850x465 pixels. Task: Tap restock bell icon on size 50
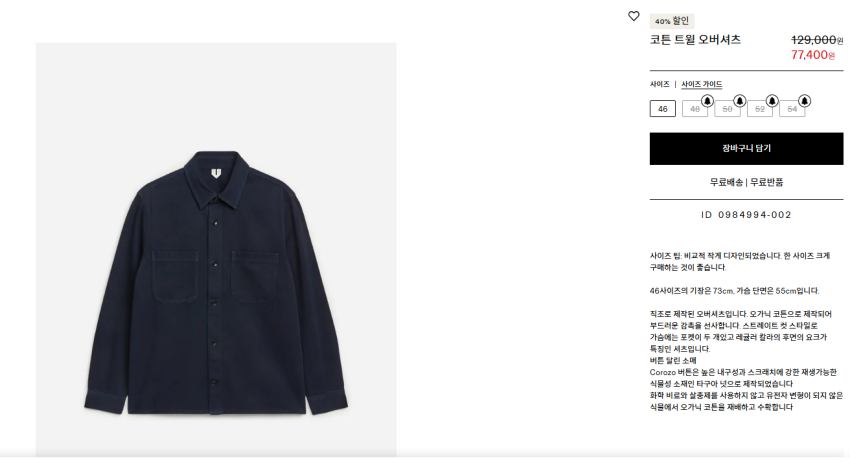pos(739,101)
